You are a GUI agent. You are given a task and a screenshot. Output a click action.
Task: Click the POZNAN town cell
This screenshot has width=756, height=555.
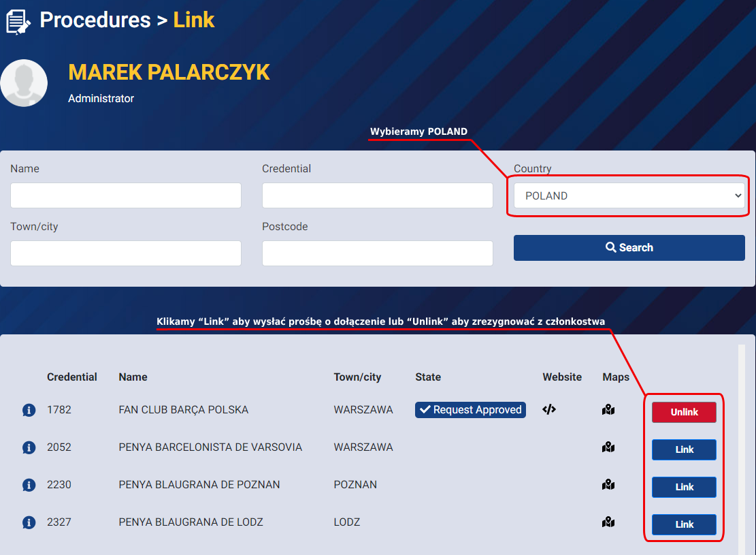[355, 485]
